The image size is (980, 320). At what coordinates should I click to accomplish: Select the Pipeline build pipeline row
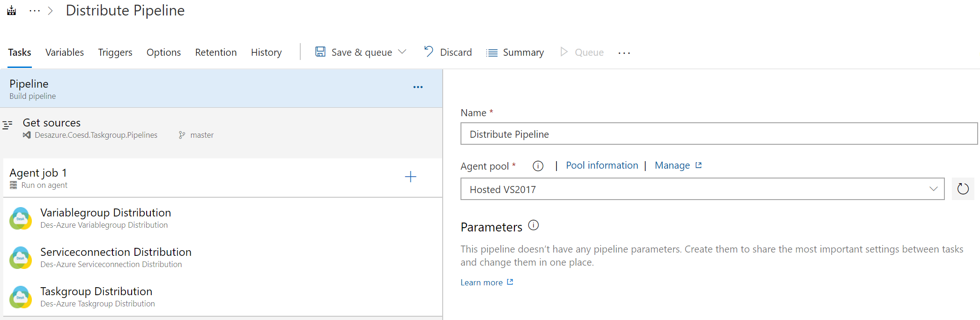pos(221,89)
